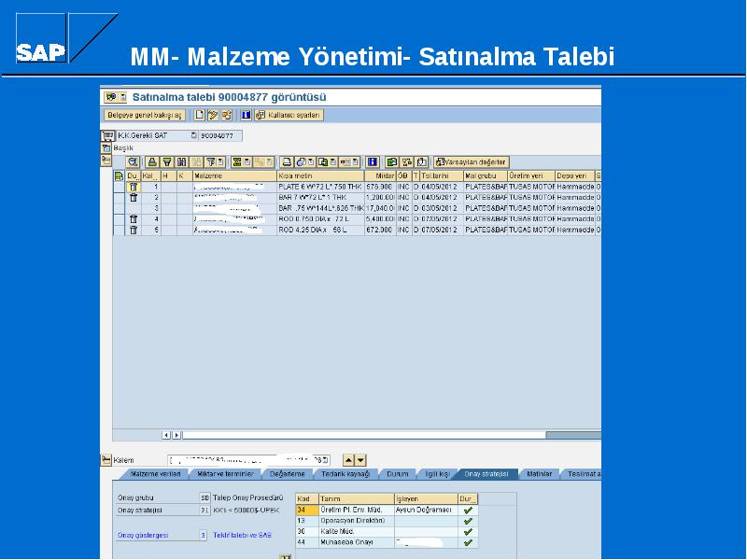Click the trash icon in row 5

pyautogui.click(x=134, y=230)
